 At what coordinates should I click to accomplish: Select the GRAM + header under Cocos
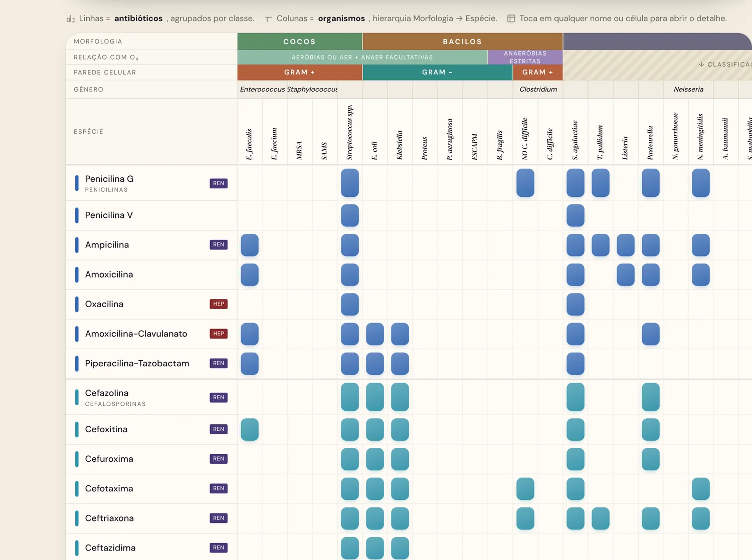[x=300, y=72]
